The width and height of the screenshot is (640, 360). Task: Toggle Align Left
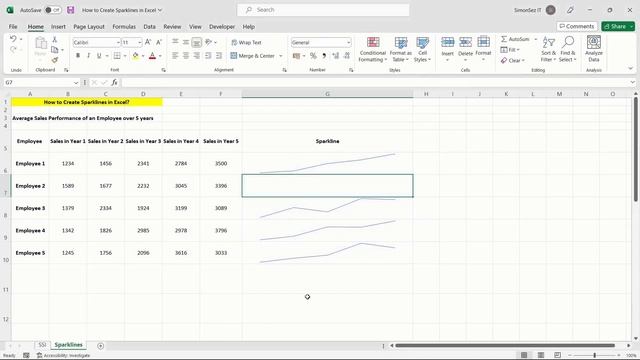pos(175,56)
